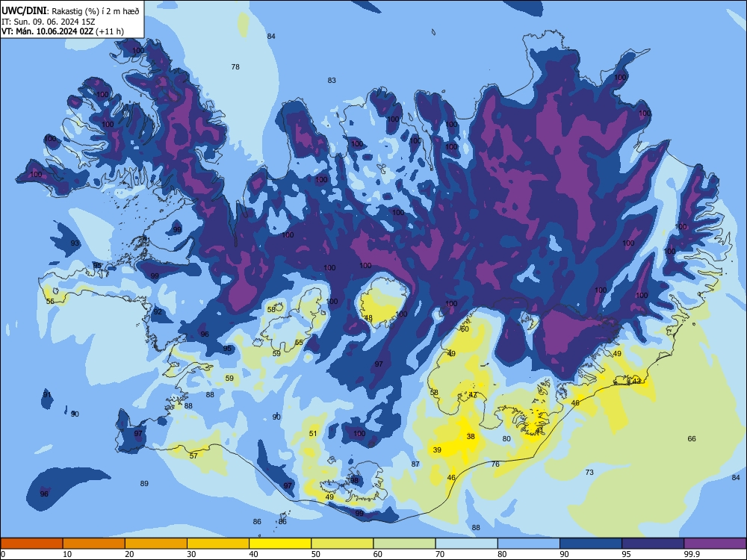Screen dimensions: 747x560
Task: Select the humidity value 47 on the map
Action: pos(473,395)
